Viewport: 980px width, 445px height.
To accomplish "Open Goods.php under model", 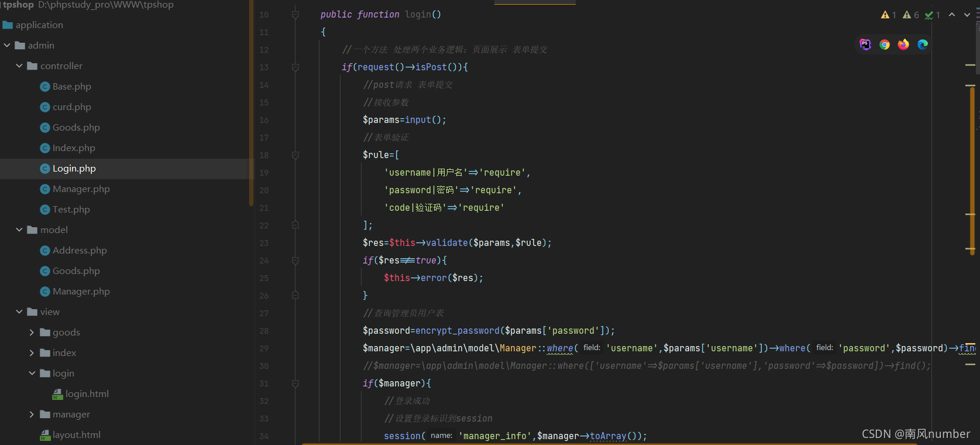I will pyautogui.click(x=76, y=271).
